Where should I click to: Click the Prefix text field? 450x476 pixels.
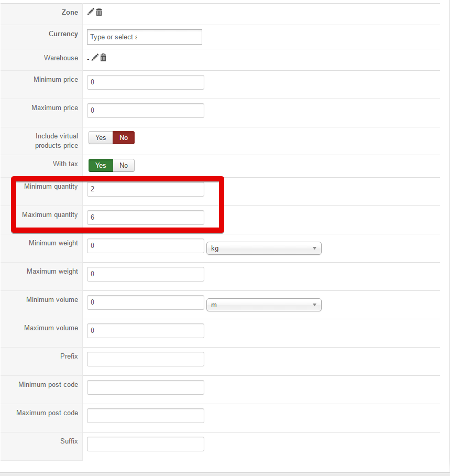pyautogui.click(x=145, y=359)
